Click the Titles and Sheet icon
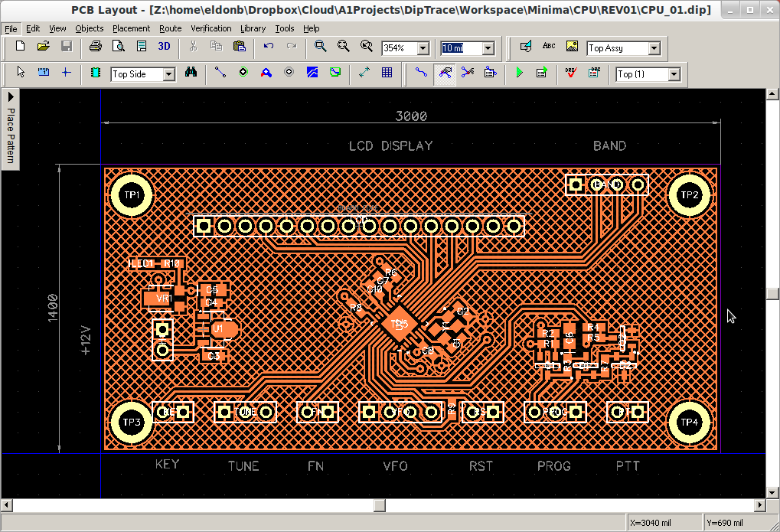The height and width of the screenshot is (532, 780). click(142, 46)
